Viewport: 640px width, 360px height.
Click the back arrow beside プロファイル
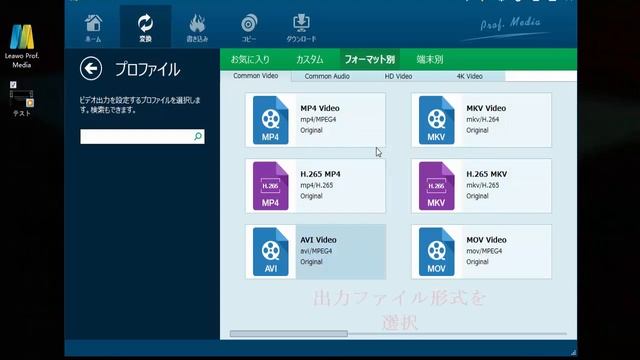pyautogui.click(x=91, y=69)
